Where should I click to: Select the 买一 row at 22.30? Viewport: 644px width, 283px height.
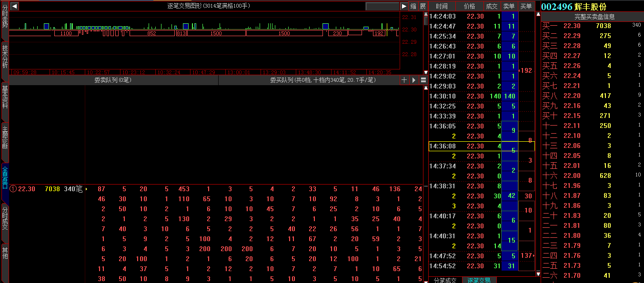pos(592,26)
